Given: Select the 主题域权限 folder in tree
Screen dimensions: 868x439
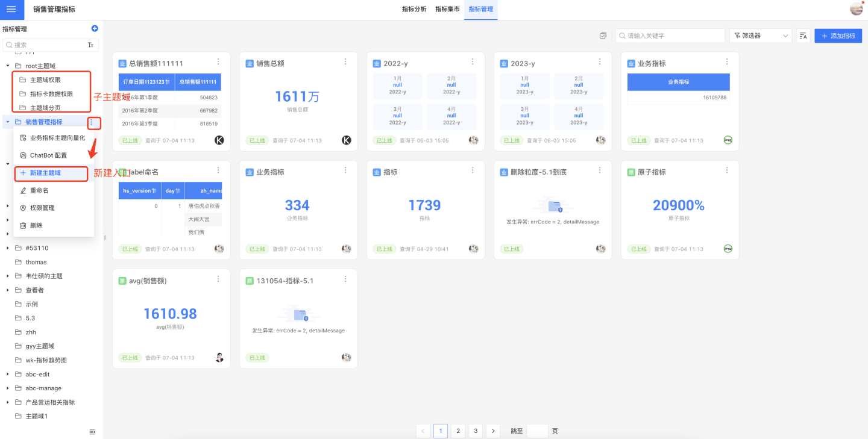Looking at the screenshot, I should click(45, 79).
